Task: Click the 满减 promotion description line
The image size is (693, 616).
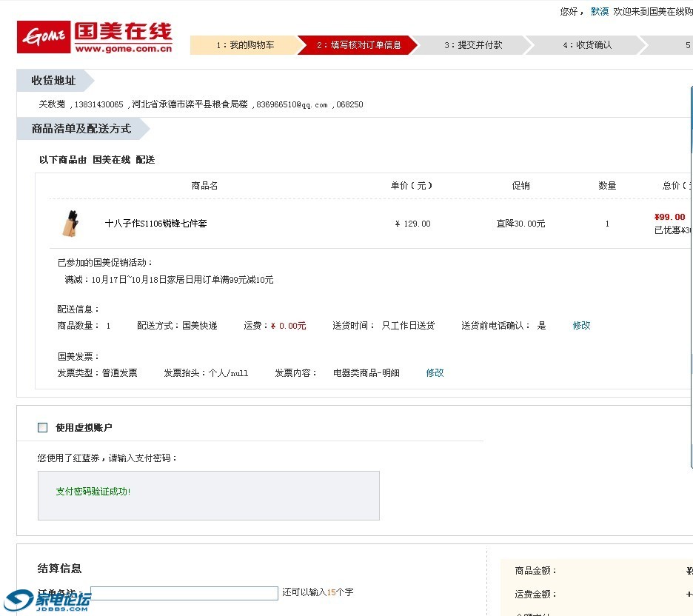Action: (x=169, y=280)
